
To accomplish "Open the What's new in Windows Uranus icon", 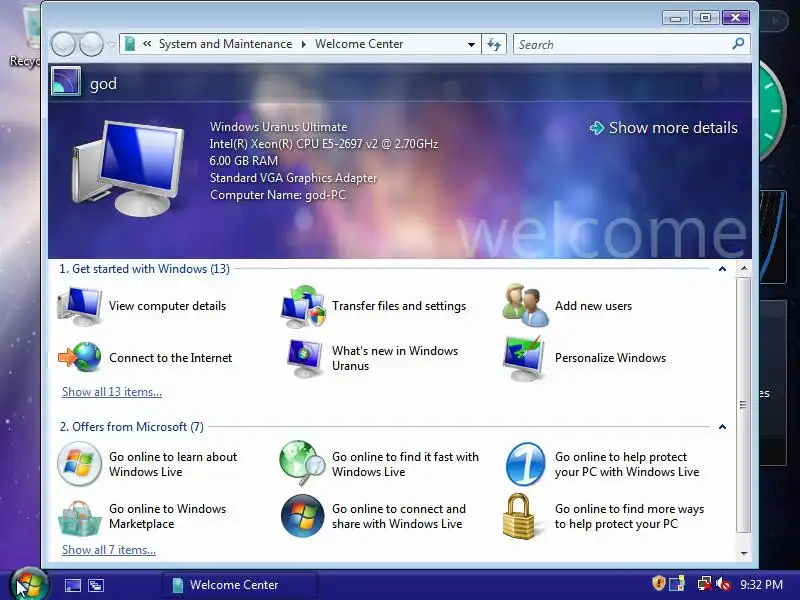I will (304, 358).
